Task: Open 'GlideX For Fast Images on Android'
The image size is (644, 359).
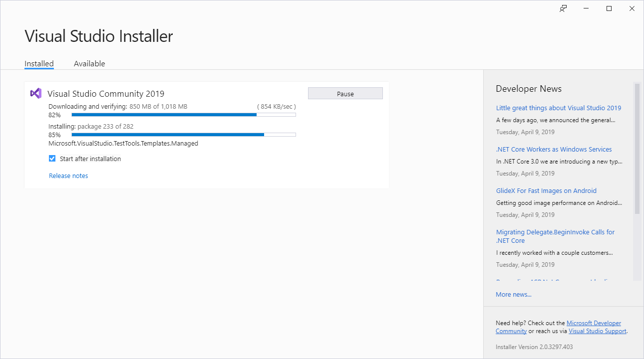Action: (546, 190)
